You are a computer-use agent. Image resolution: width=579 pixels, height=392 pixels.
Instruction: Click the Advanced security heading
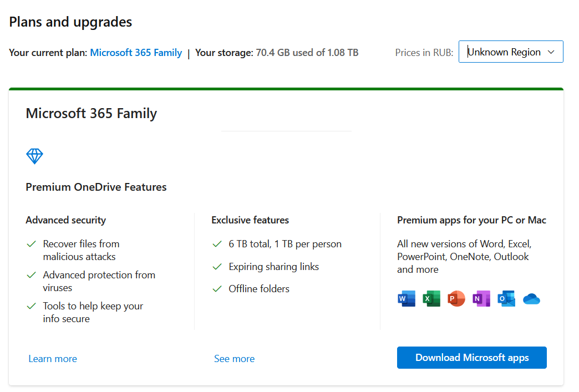coord(66,220)
